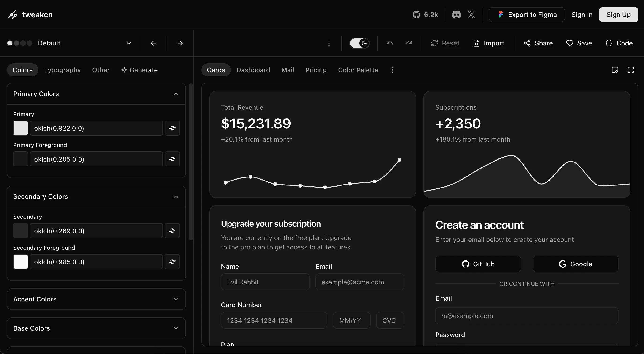Open the GitHub repository star link
The image size is (644, 354).
click(425, 15)
